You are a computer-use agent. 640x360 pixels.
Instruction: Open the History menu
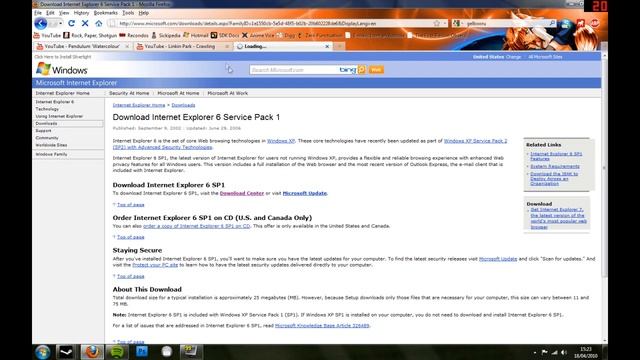(x=81, y=13)
